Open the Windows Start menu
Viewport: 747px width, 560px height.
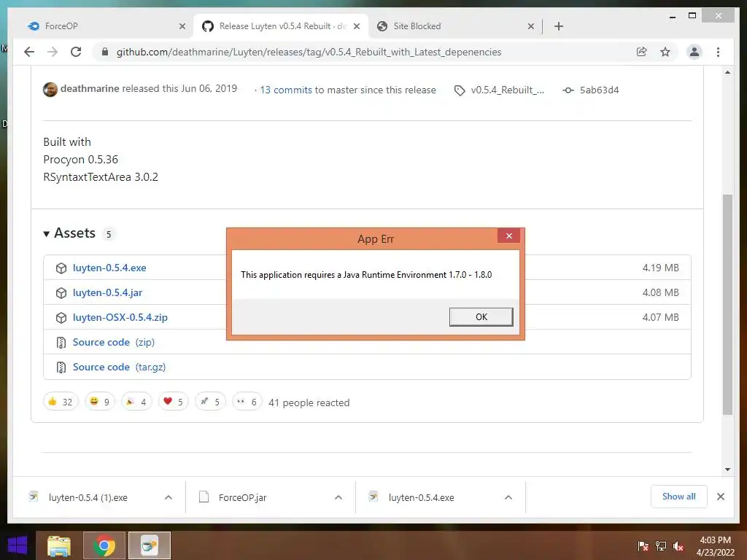(18, 545)
